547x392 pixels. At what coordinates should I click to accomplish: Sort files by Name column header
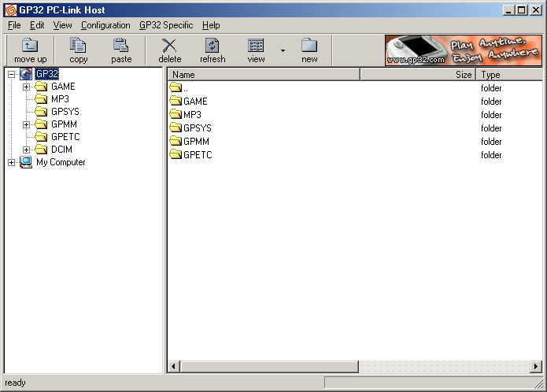[264, 75]
